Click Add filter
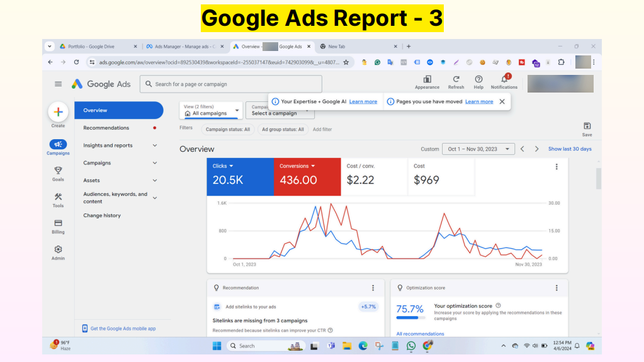Viewport: 644px width, 362px height. point(322,129)
